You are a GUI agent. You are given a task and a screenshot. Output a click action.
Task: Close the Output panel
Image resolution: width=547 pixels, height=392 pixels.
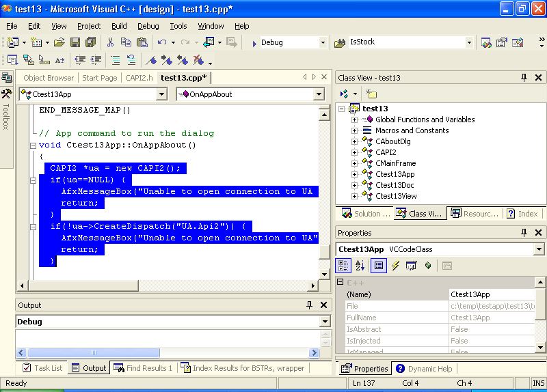click(323, 305)
